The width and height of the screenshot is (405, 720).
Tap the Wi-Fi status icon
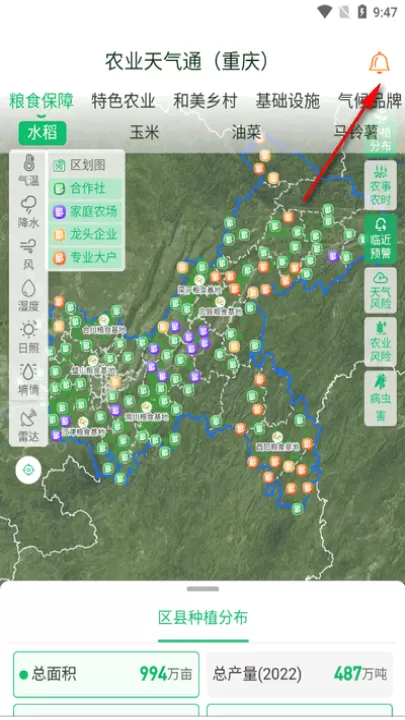(325, 12)
